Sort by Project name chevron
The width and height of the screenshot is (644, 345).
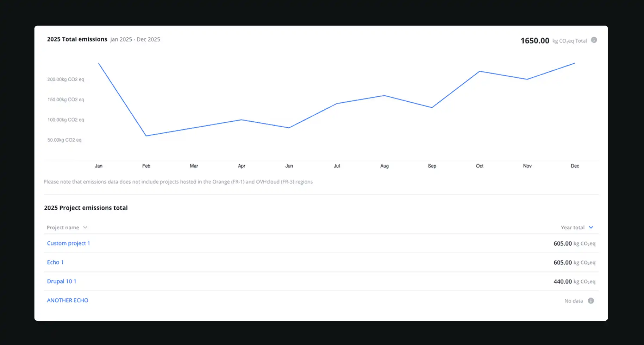coord(85,228)
